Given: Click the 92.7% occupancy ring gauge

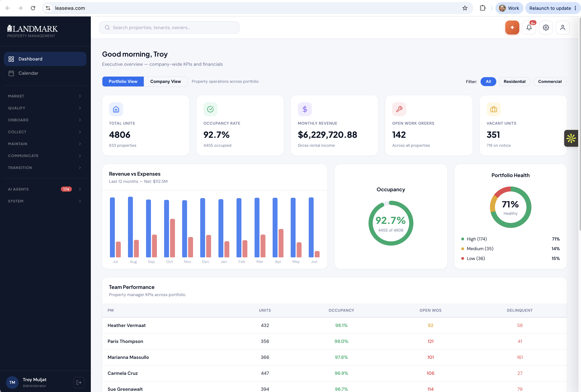Looking at the screenshot, I should (391, 223).
